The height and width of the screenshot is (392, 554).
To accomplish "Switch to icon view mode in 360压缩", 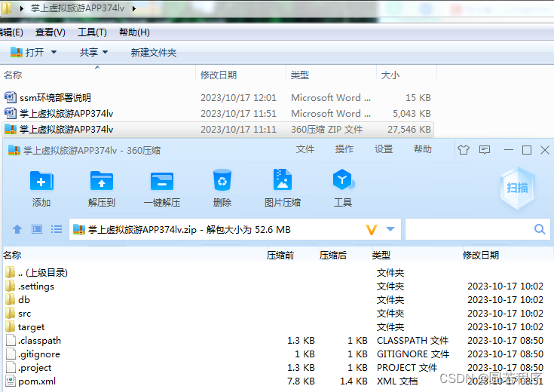I will point(37,229).
